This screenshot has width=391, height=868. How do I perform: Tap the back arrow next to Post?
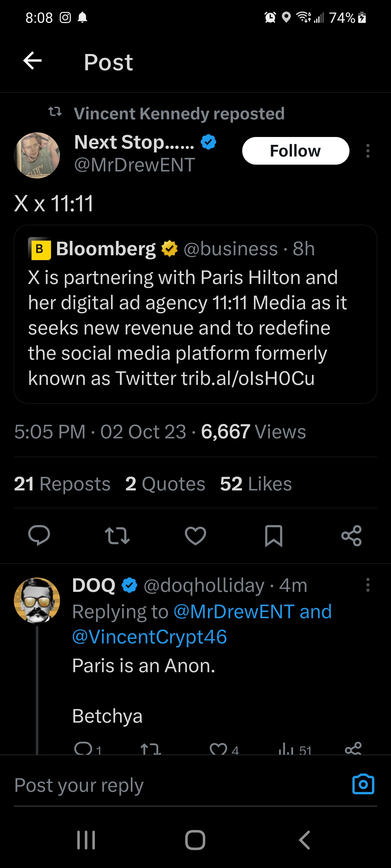coord(32,61)
